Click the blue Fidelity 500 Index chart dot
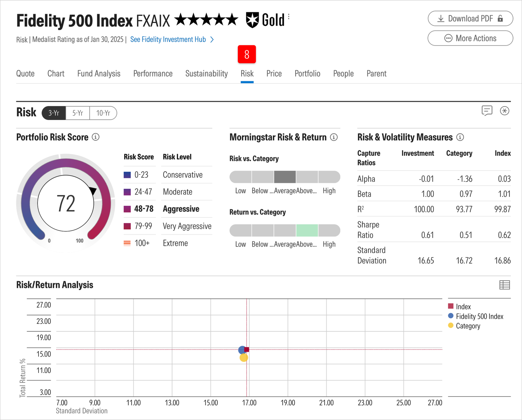The image size is (522, 420). click(241, 350)
